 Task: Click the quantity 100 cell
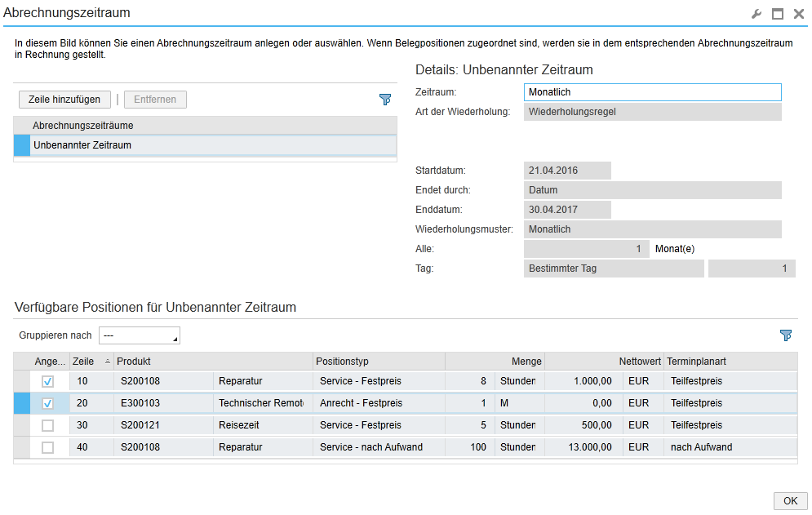(x=470, y=447)
